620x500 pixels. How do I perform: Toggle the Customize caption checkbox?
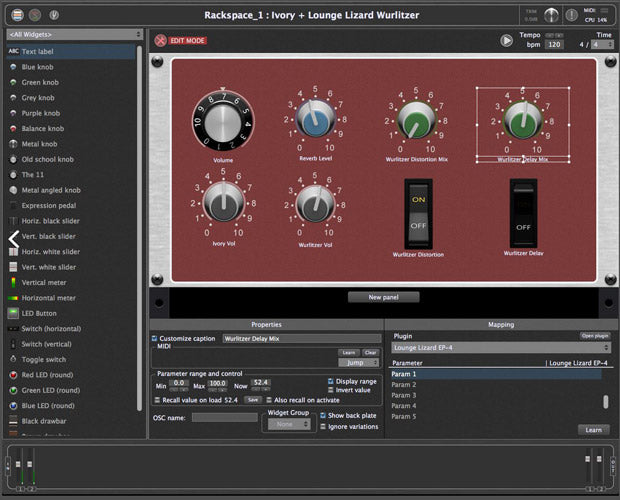(155, 338)
